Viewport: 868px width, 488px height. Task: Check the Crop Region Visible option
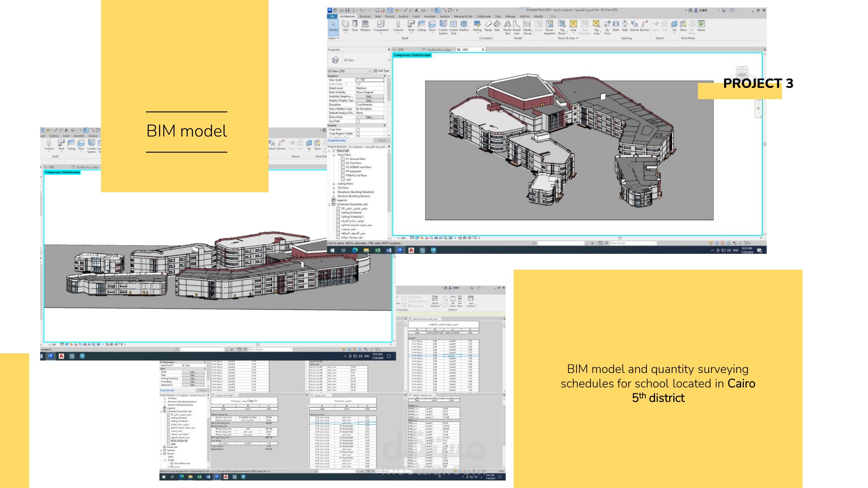[358, 134]
